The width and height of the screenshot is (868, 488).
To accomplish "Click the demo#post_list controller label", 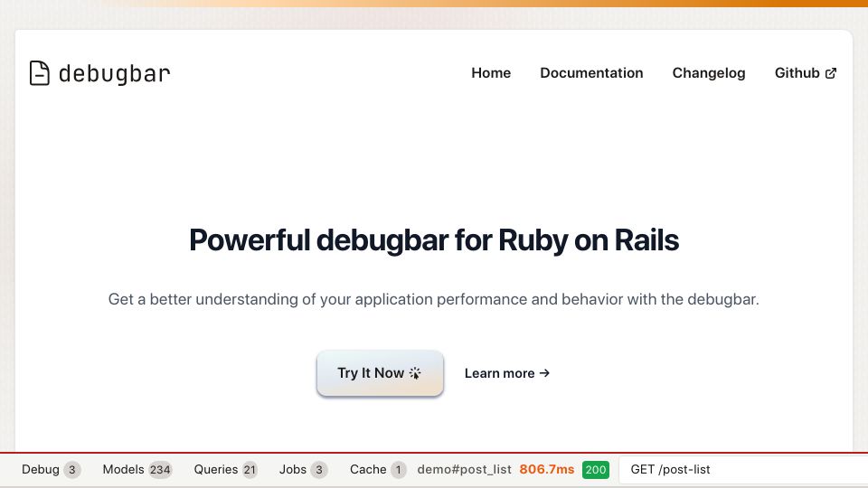I will (x=465, y=470).
